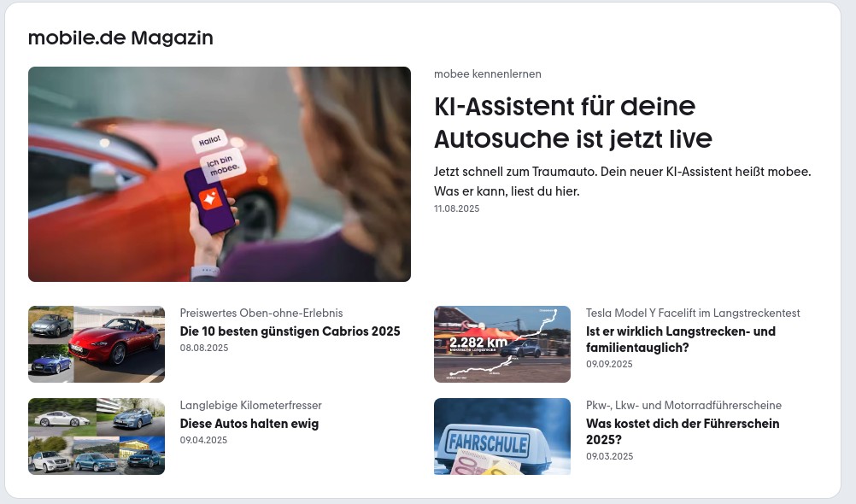This screenshot has height=504, width=856.
Task: Open the Cabrios article thumbnail
Action: click(x=97, y=344)
